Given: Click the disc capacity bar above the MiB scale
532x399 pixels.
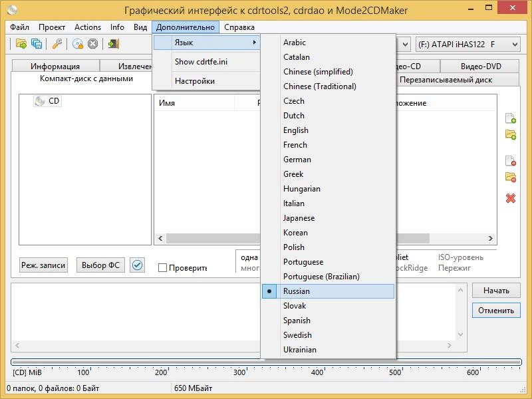Looking at the screenshot, I should [x=266, y=362].
